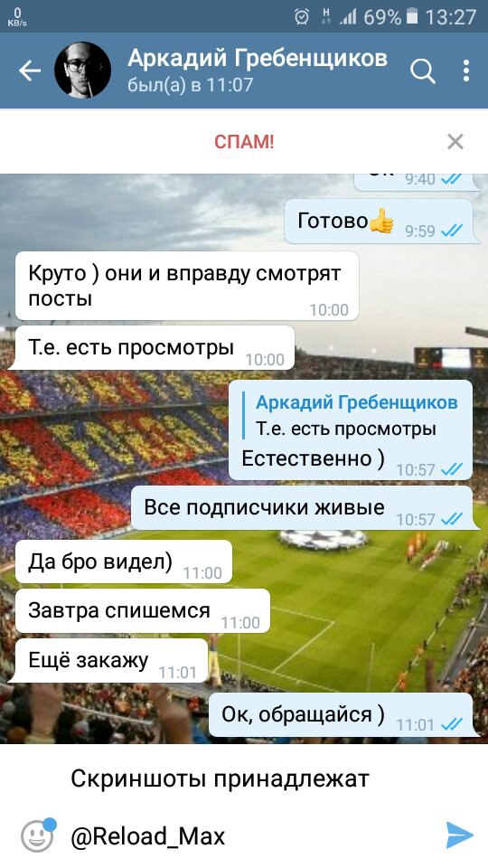Tap the quoted reply 'Т.е. есть просмотры'
This screenshot has height=868, width=488.
[x=351, y=415]
